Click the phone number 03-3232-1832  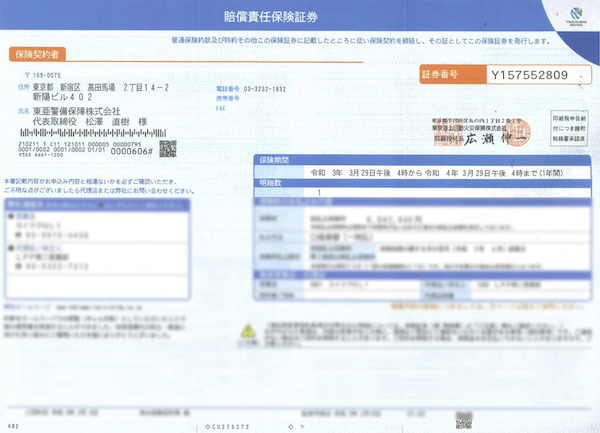[x=265, y=89]
